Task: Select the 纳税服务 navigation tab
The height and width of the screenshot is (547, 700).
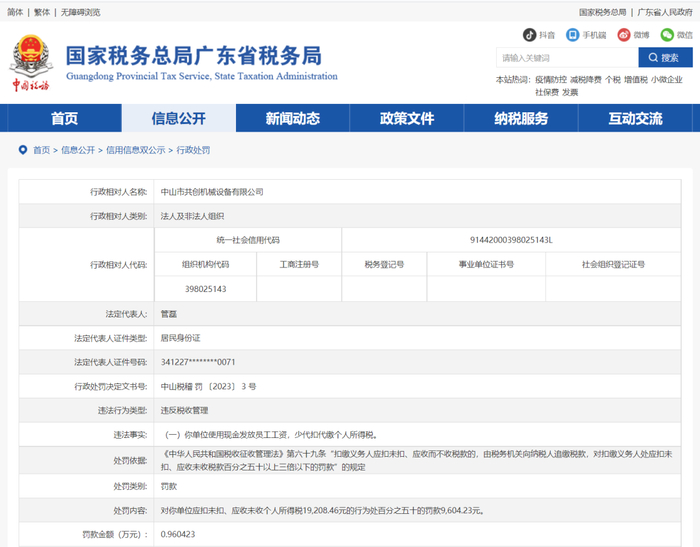Action: [521, 118]
